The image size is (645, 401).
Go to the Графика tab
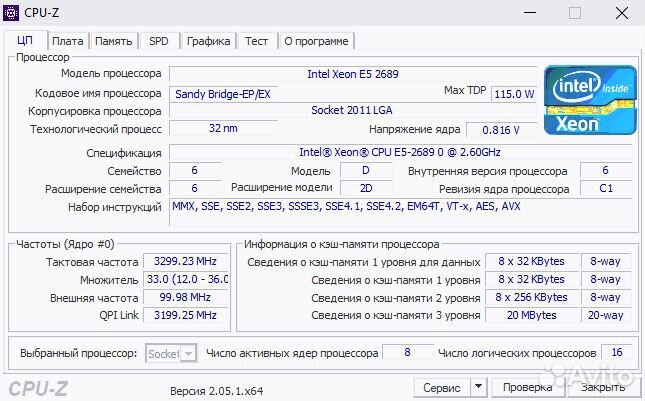coord(208,41)
